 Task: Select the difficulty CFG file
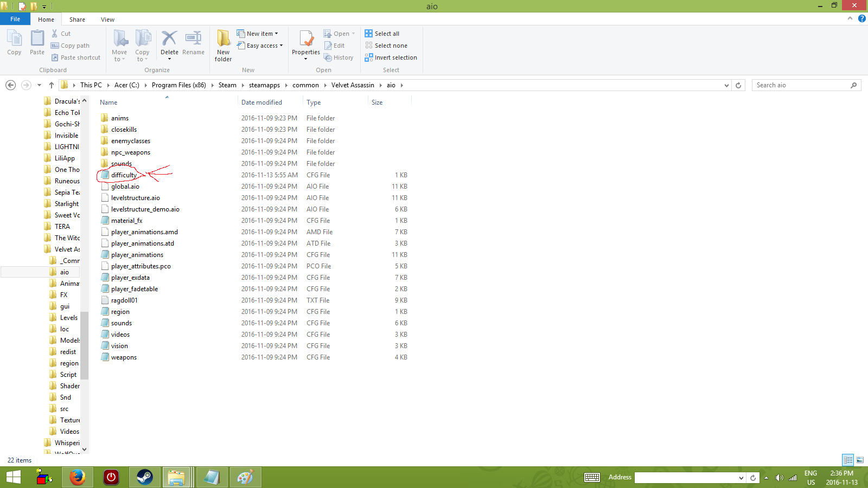point(124,175)
